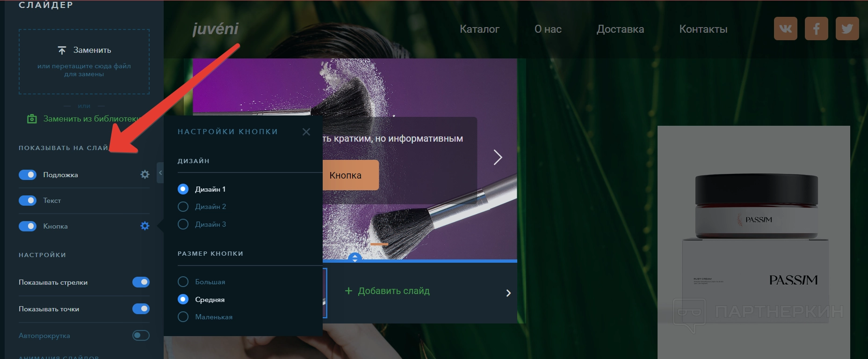
Task: Click the РАЗМЕР КНОПКИ section heading
Action: pos(210,253)
